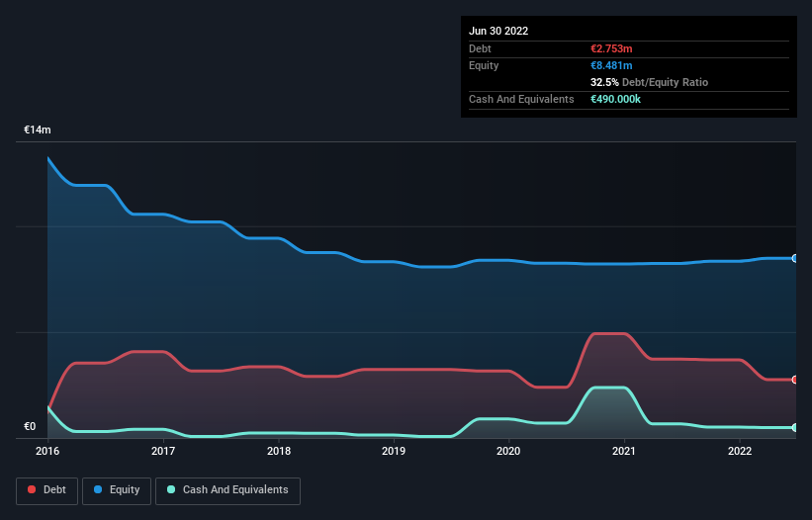The height and width of the screenshot is (520, 812).
Task: Click the Equity row label in tooltip
Action: coord(484,65)
